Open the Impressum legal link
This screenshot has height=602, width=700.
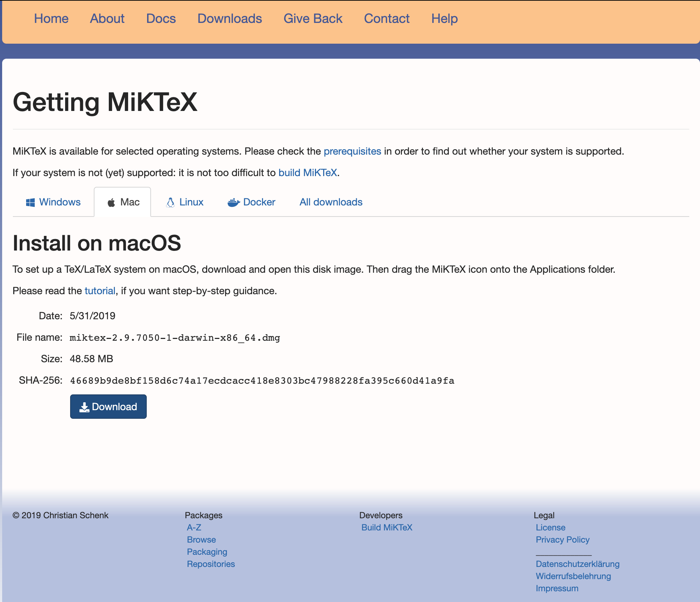click(557, 588)
